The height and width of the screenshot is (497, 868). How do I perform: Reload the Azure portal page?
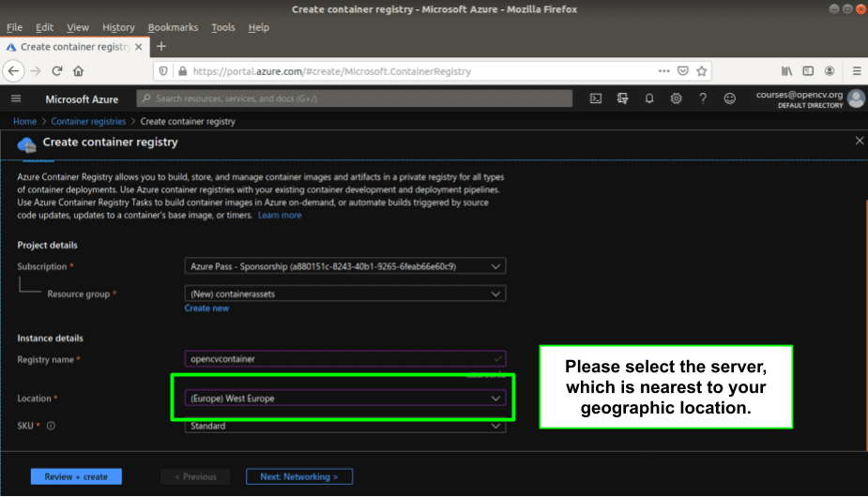[x=57, y=71]
